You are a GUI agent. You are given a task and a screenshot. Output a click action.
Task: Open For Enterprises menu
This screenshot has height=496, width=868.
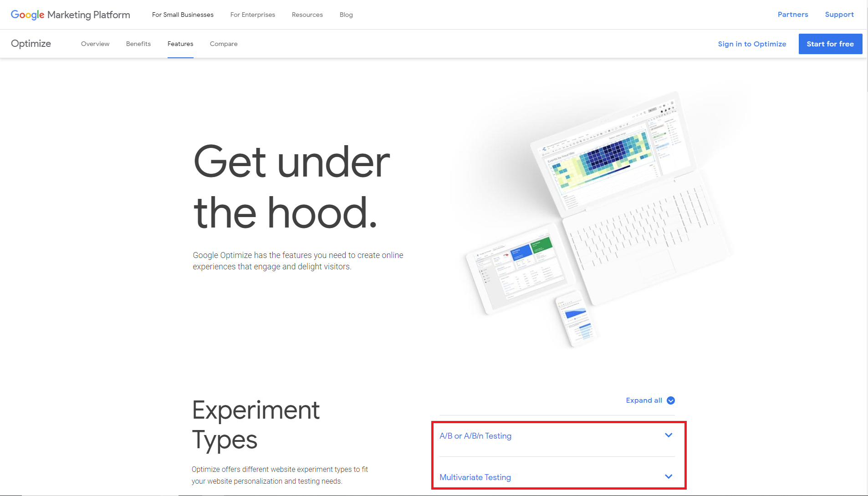coord(253,15)
